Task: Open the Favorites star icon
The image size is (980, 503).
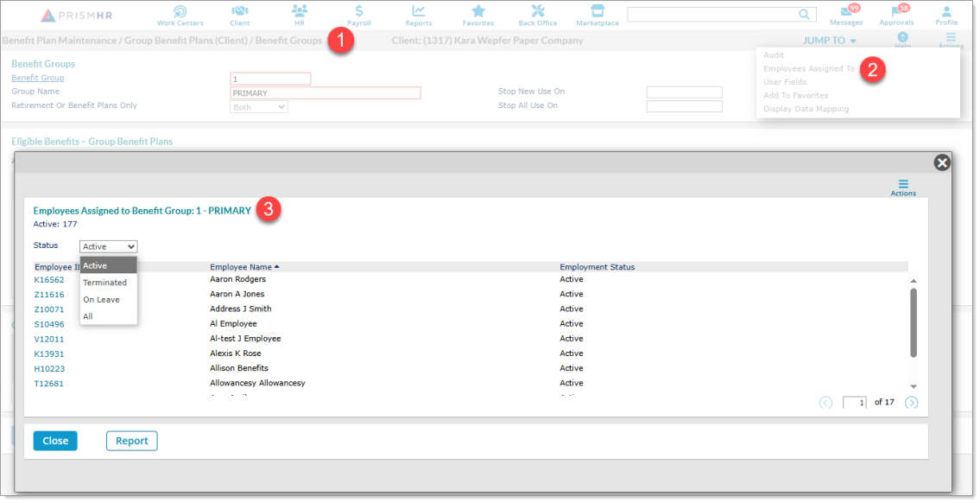Action: 478,12
